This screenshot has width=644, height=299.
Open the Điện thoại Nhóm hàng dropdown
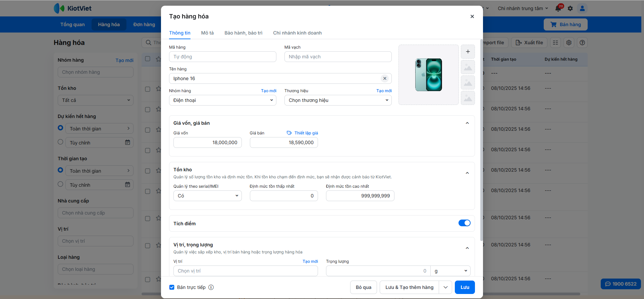pos(222,100)
